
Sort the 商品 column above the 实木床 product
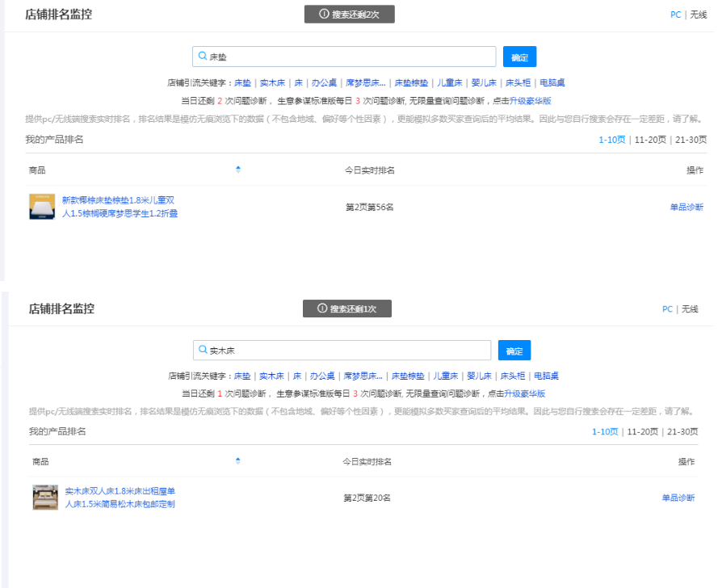[x=238, y=461]
